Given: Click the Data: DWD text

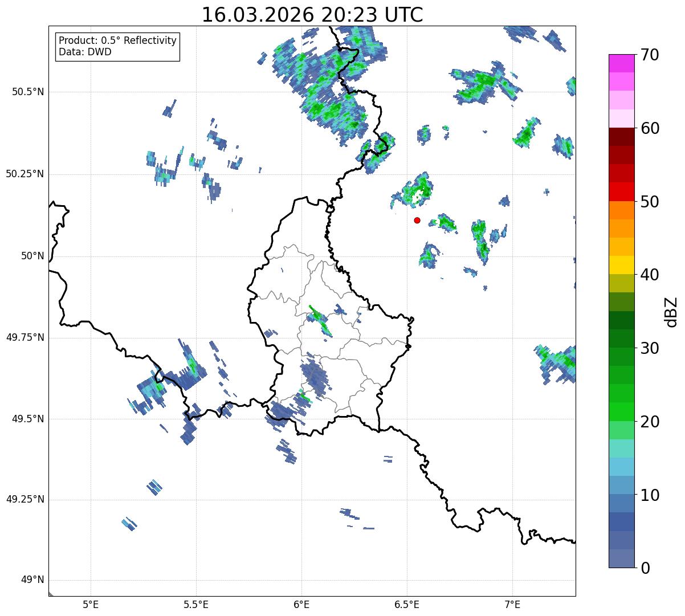Looking at the screenshot, I should [x=85, y=52].
